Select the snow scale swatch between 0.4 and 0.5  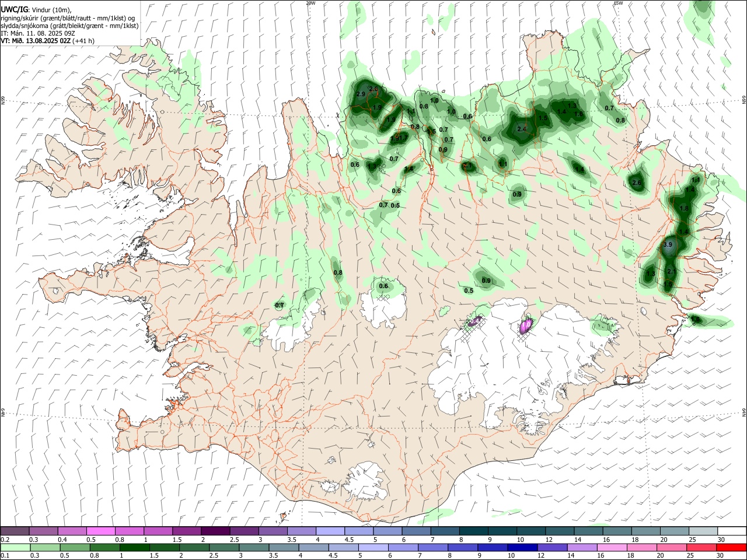tap(72, 531)
